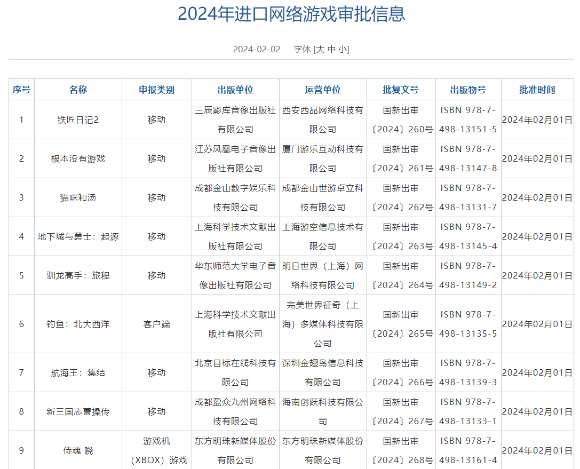580x469 pixels.
Task: Click the 批准时间 column header
Action: coord(537,90)
